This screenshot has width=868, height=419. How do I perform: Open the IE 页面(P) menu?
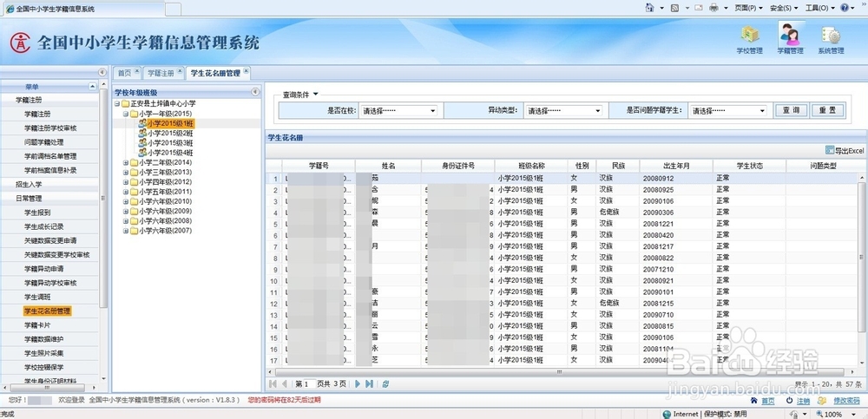point(748,8)
